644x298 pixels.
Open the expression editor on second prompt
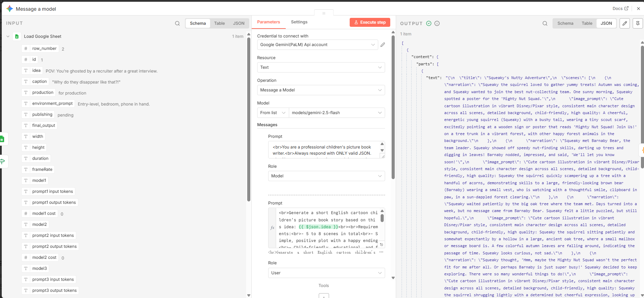pyautogui.click(x=381, y=244)
